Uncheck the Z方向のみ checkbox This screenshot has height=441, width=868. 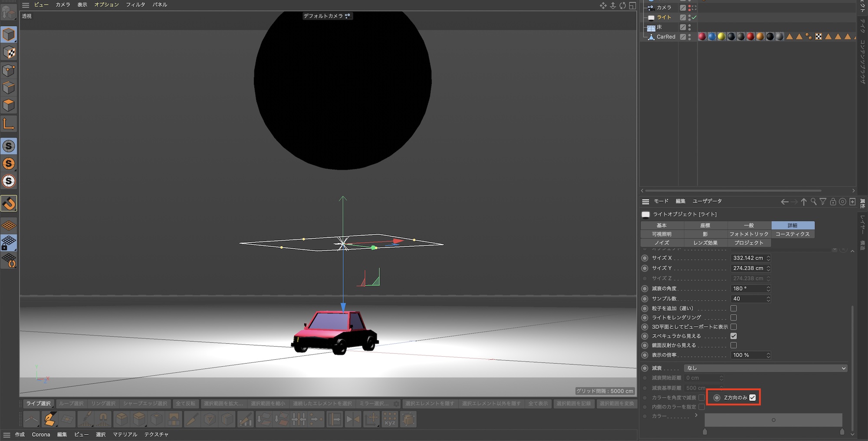[x=753, y=398]
